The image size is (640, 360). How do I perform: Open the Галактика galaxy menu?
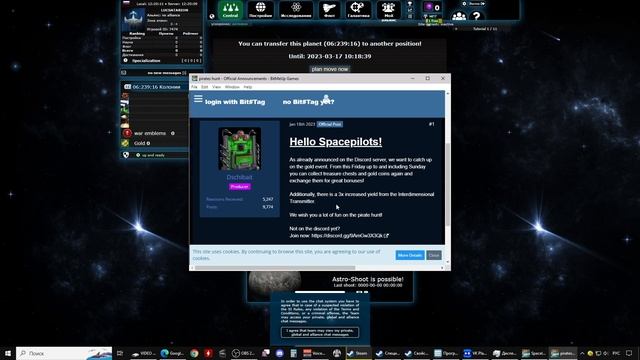(x=358, y=9)
